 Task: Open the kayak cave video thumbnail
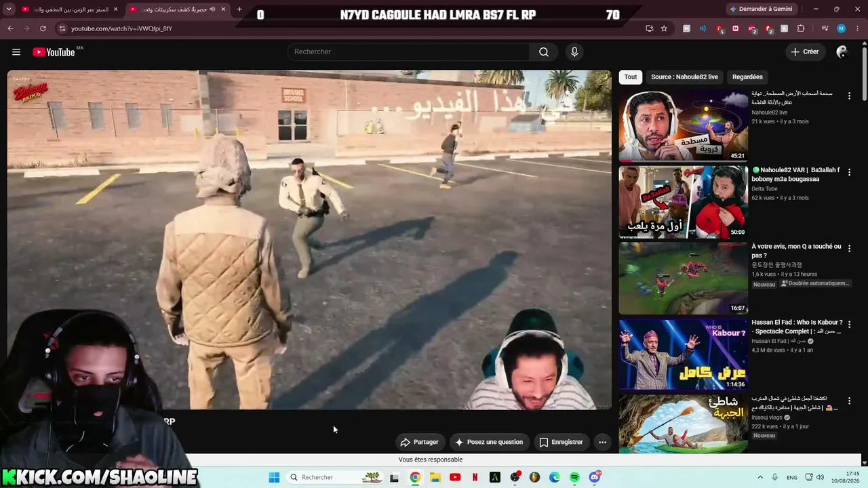click(684, 424)
